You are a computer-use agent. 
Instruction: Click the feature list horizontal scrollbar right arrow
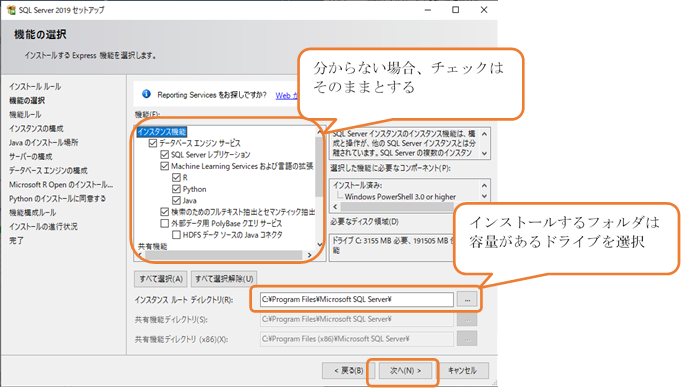[x=309, y=255]
